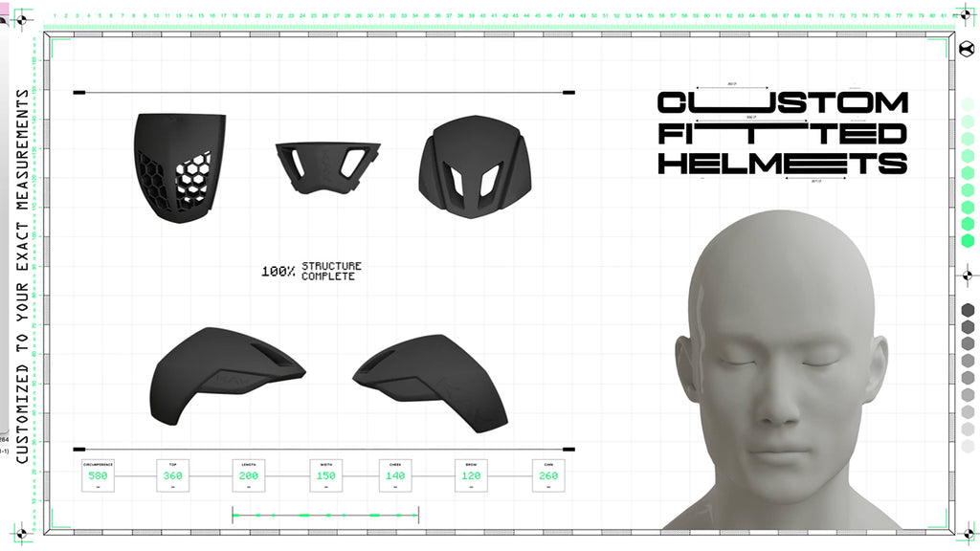Click the Chin 260 measurement box
Viewport: 980px width, 551px height.
548,475
